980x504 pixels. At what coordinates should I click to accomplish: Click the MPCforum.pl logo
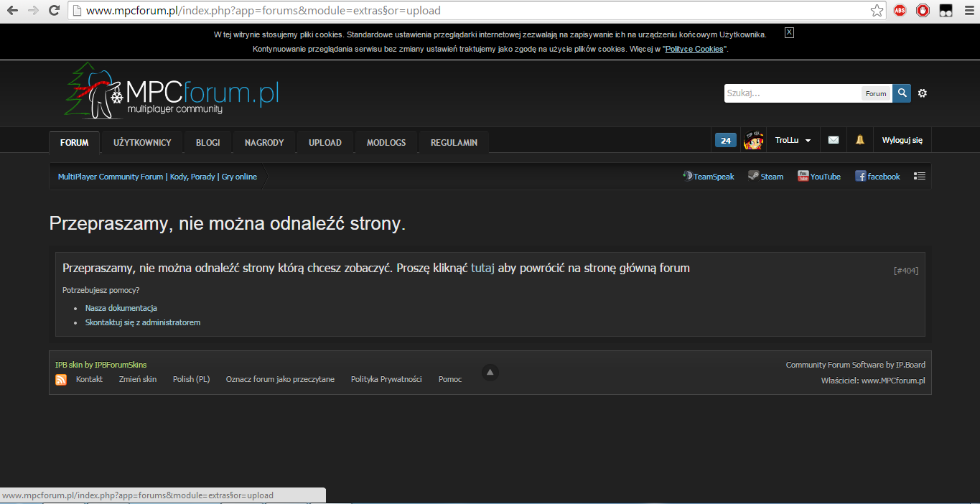point(172,92)
